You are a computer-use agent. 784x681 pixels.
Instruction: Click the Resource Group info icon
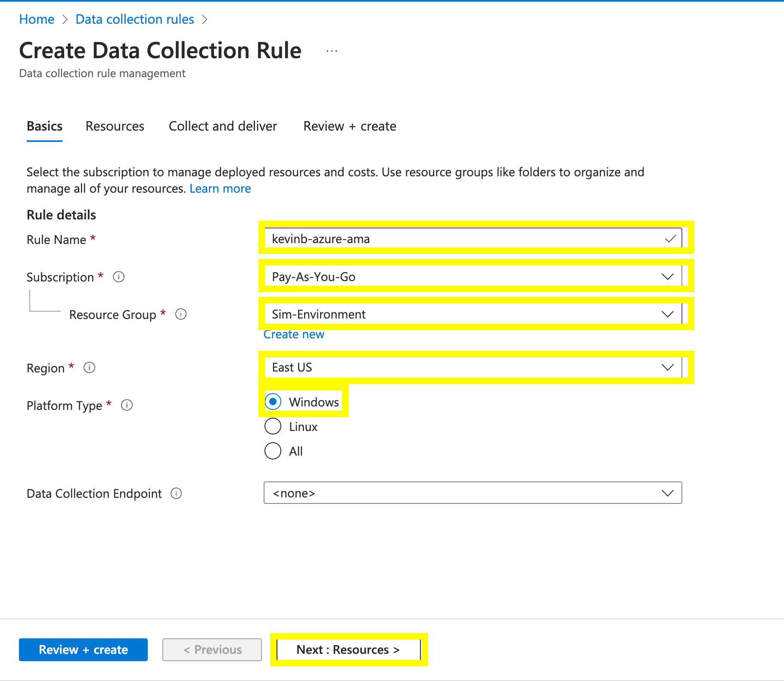(x=181, y=314)
